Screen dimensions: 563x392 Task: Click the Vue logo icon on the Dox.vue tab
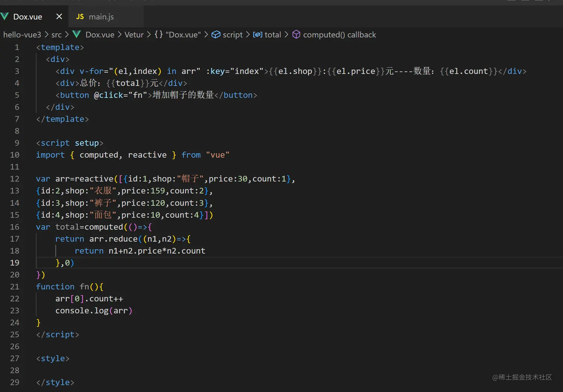point(5,16)
